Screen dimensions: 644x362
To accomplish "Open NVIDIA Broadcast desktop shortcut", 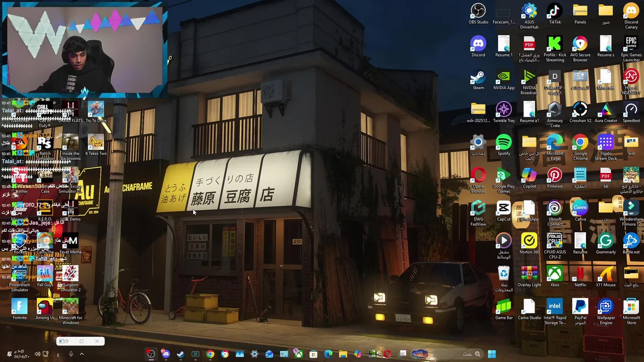I will click(x=529, y=82).
